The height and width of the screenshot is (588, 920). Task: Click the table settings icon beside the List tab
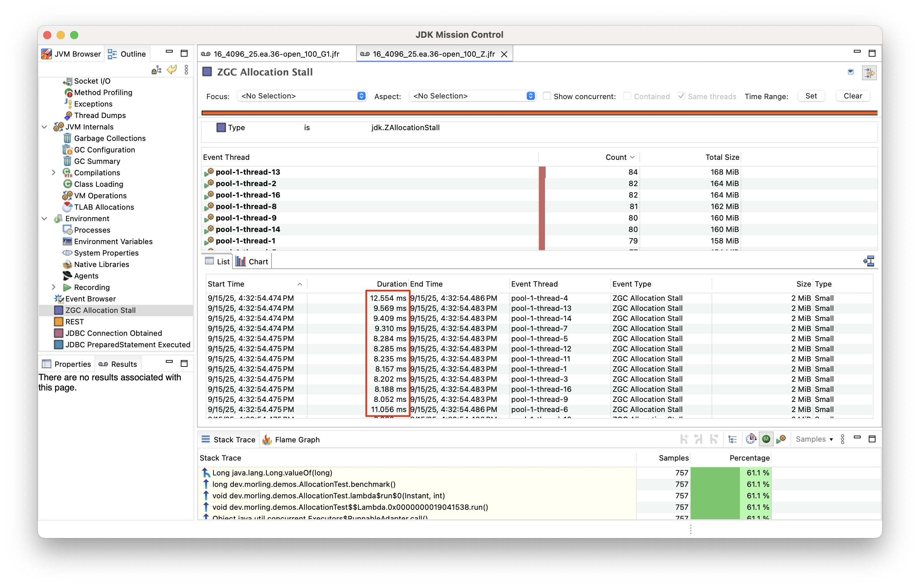[x=869, y=261]
